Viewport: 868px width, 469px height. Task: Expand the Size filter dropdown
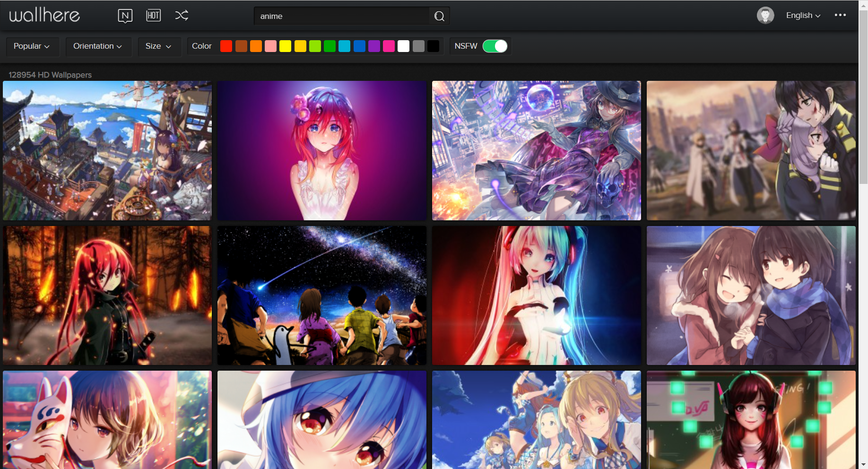(159, 46)
